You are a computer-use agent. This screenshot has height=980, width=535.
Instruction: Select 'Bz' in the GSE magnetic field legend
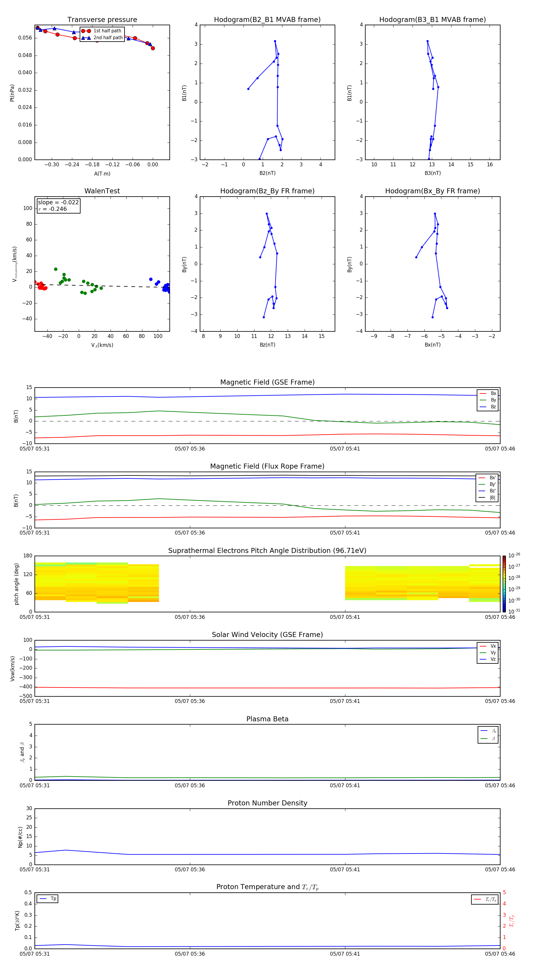point(488,407)
